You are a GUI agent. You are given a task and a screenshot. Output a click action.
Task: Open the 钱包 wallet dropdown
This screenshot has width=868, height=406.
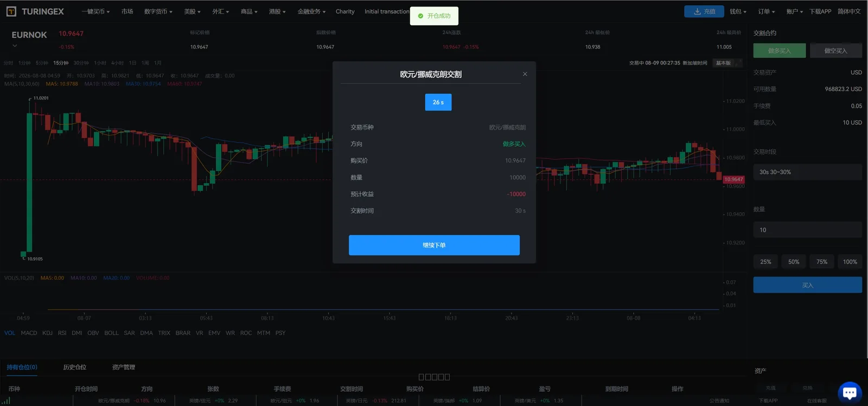[x=738, y=11]
